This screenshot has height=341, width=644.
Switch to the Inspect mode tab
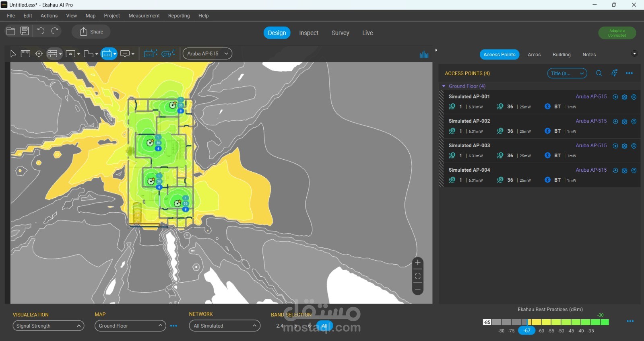pos(309,33)
